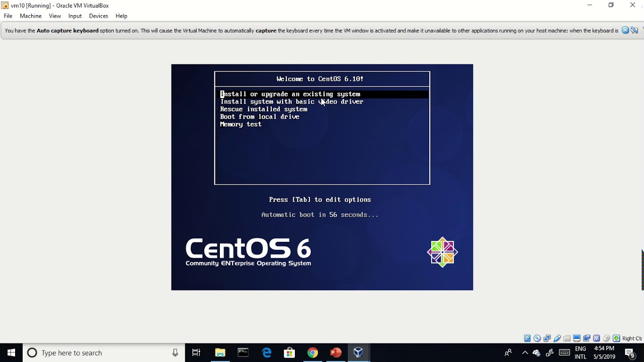Open the People icon in system tray
Viewport: 644px width, 362px height.
click(x=508, y=353)
